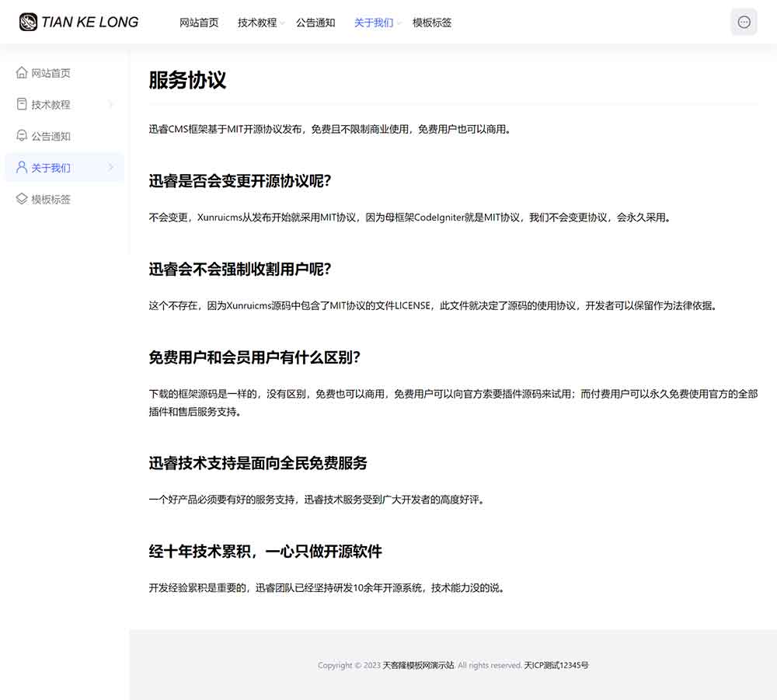Viewport: 777px width, 700px height.
Task: Open the 关于我们 top nav dropdown arrow
Action: tap(399, 23)
